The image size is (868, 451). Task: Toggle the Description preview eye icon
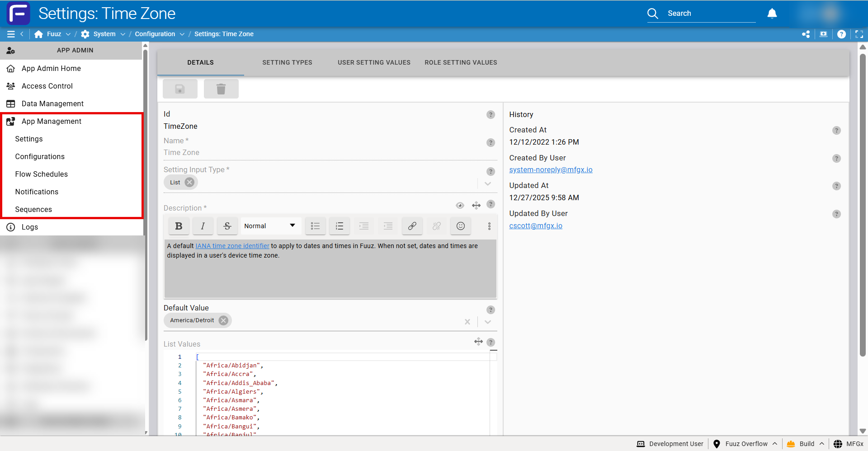460,206
